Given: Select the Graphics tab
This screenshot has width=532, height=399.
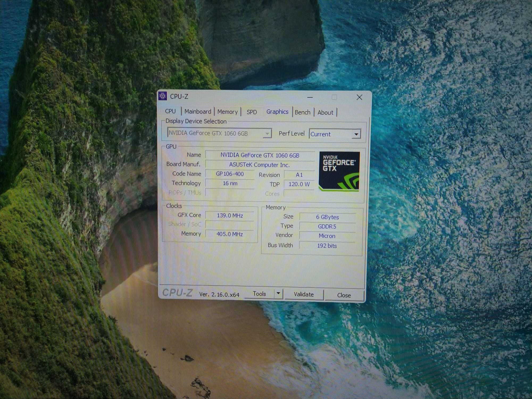Looking at the screenshot, I should coord(277,112).
